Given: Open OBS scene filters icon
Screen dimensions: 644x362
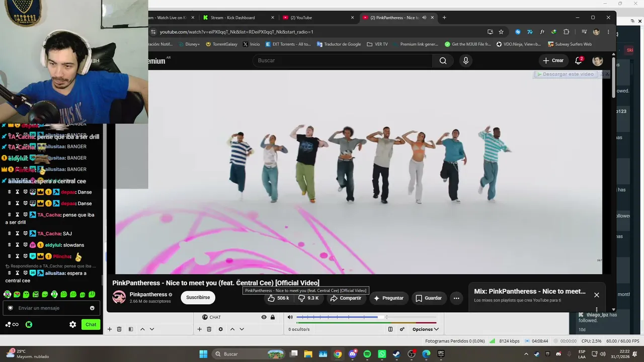Looking at the screenshot, I should pos(131,329).
